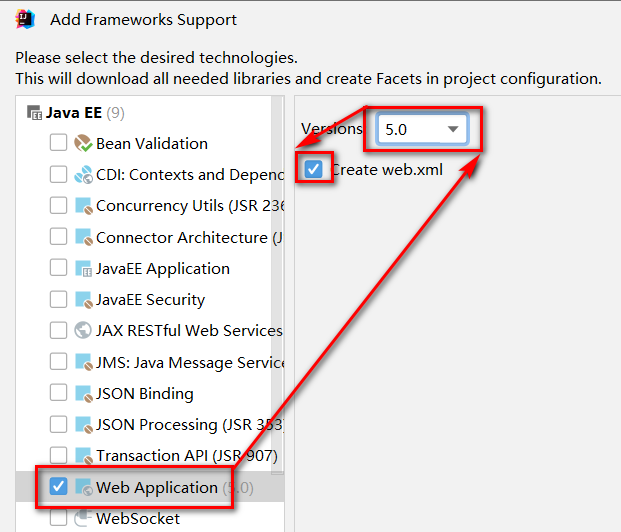The height and width of the screenshot is (532, 621).
Task: Click the Web Application framework icon
Action: (x=83, y=488)
